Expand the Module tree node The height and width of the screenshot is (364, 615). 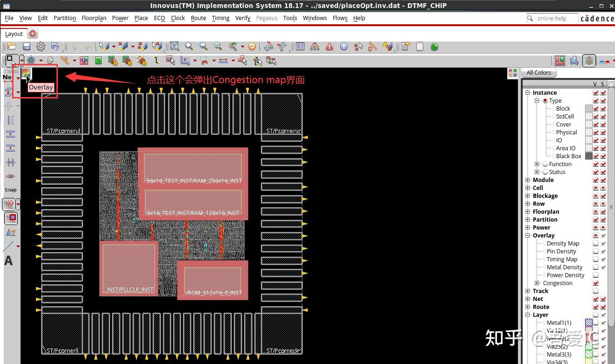[x=528, y=180]
